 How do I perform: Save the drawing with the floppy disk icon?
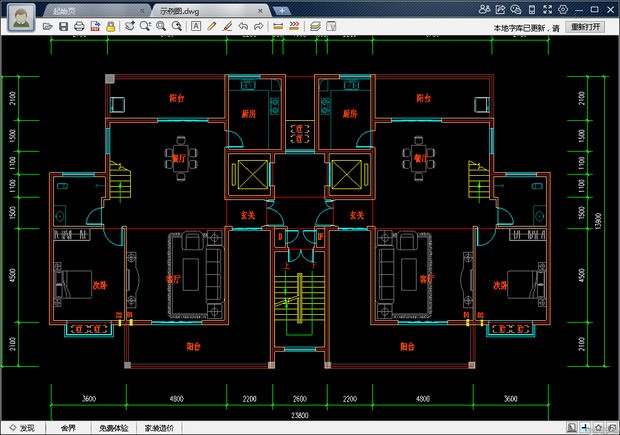[64, 25]
